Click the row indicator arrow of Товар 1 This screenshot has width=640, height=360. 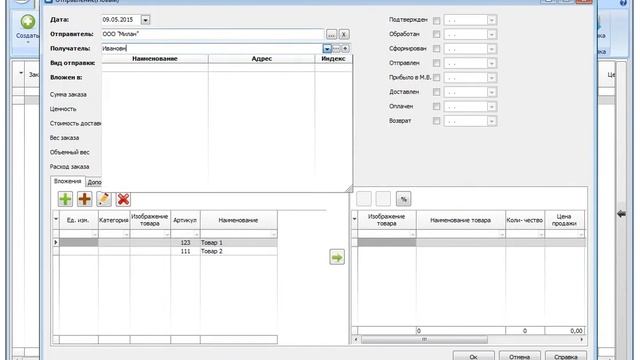pyautogui.click(x=56, y=242)
